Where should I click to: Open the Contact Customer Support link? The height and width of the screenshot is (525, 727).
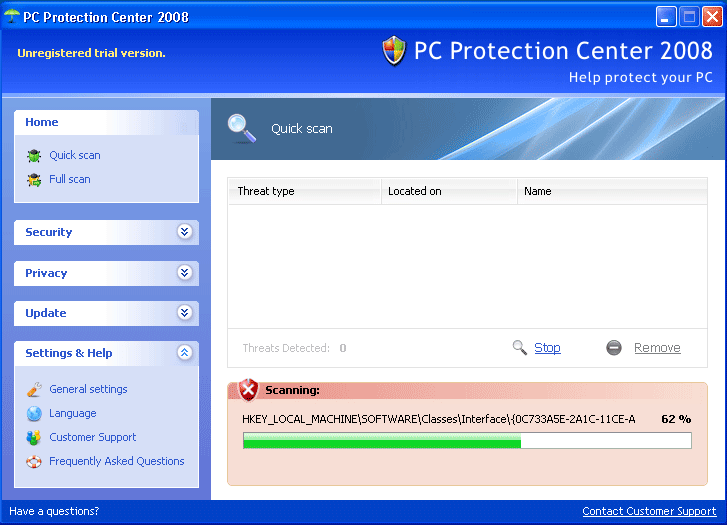coord(649,511)
